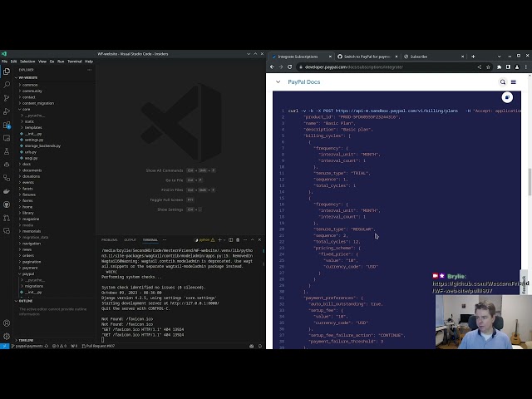
Task: Open the Explorer view in the activity bar
Action: tap(7, 71)
